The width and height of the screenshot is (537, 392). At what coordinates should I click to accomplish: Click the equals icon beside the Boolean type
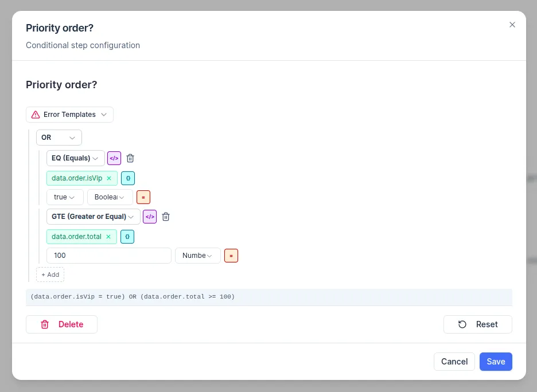coord(143,197)
